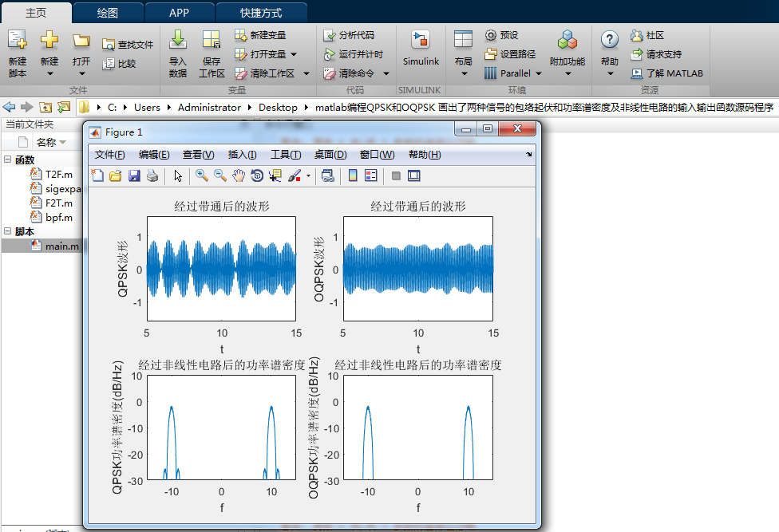Click Open File icon in Figure toolbar
The width and height of the screenshot is (779, 532).
pyautogui.click(x=116, y=175)
